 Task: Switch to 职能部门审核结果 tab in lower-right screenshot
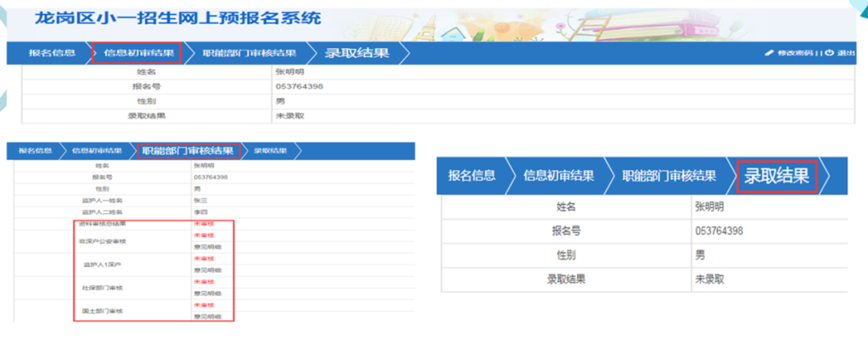(669, 176)
